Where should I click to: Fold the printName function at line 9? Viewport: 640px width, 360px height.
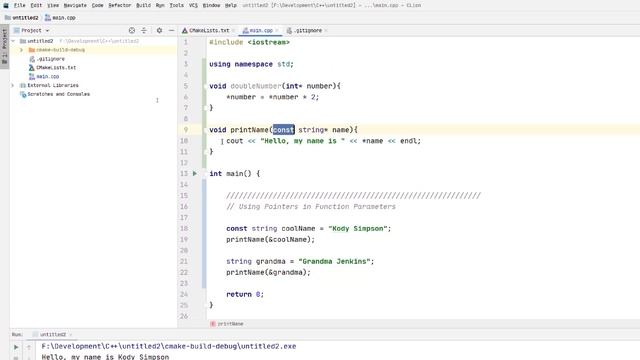[205, 130]
